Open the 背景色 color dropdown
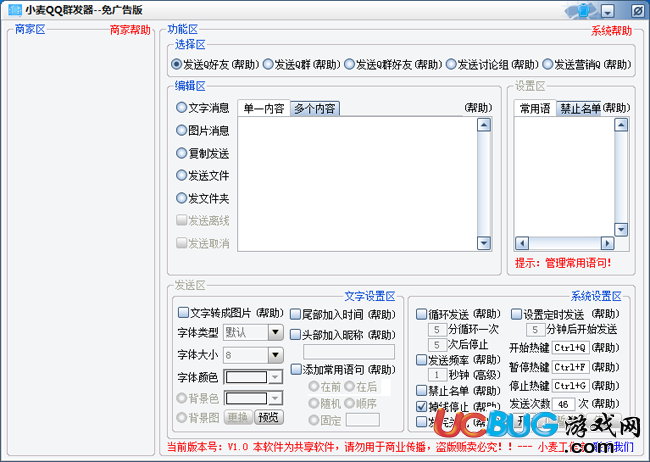This screenshot has width=650, height=462. pos(274,399)
